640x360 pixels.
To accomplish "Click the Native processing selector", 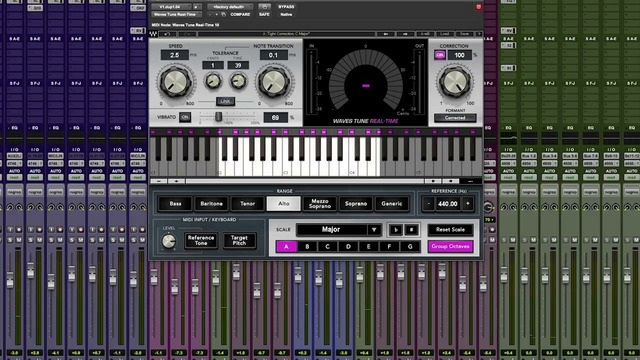I will point(286,14).
